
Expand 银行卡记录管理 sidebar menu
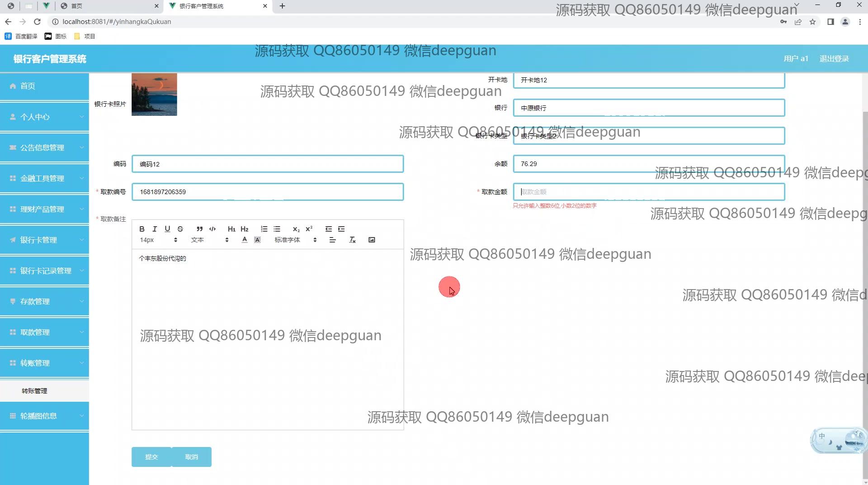(x=44, y=271)
